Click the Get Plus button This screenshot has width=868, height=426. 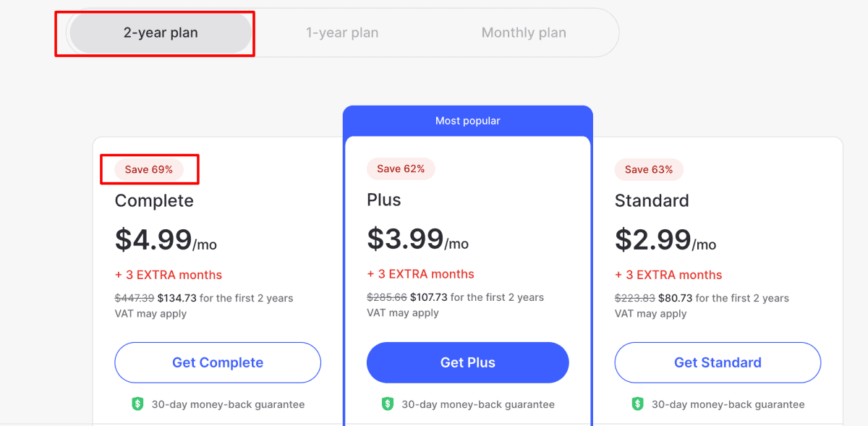(468, 362)
